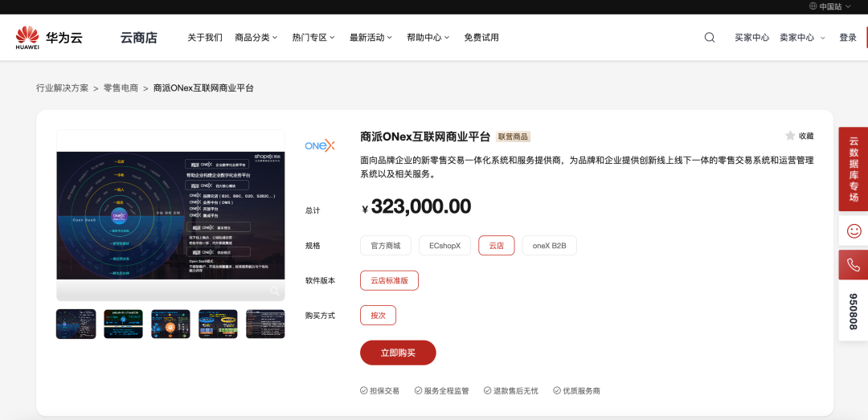Click the 服务全程监管 check icon

[419, 390]
